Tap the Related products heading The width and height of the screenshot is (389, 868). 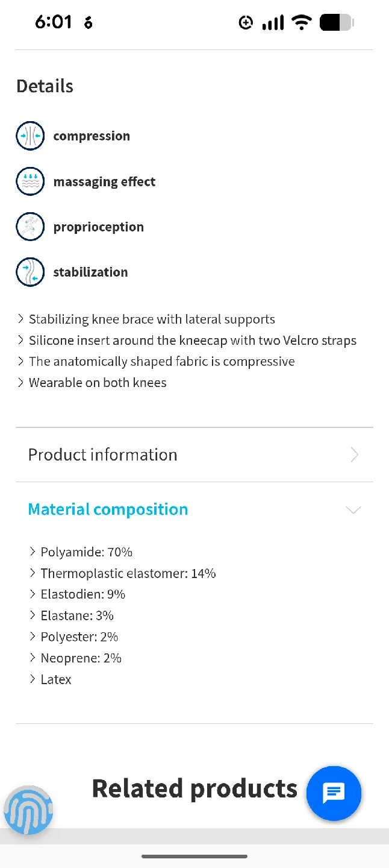[x=194, y=788]
